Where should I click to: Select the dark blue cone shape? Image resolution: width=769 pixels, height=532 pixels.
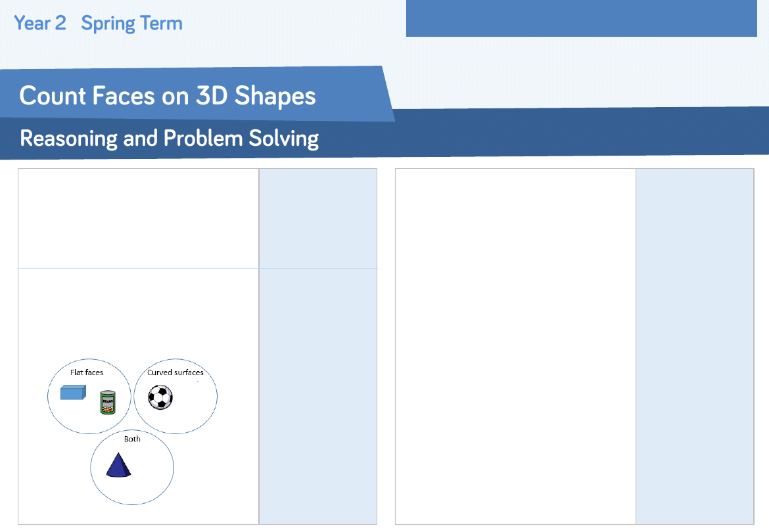(119, 465)
